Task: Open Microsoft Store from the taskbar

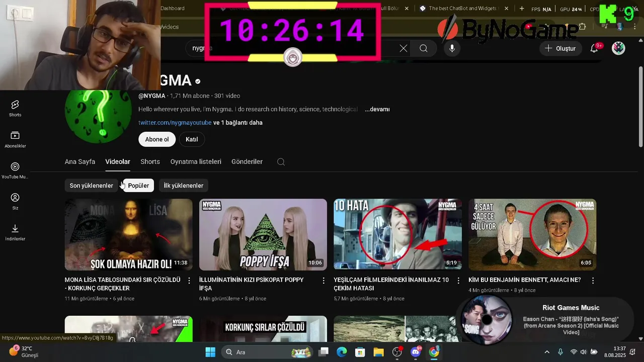Action: point(360,352)
